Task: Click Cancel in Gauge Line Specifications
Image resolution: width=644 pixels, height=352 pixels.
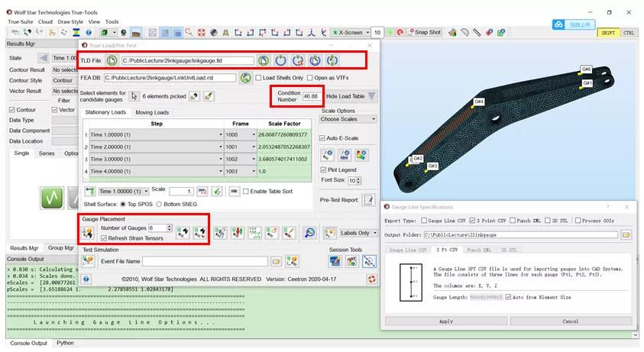Action: pos(571,321)
